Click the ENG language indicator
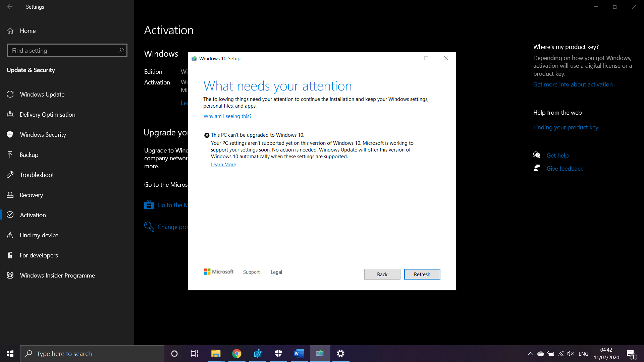This screenshot has height=362, width=644. (583, 354)
